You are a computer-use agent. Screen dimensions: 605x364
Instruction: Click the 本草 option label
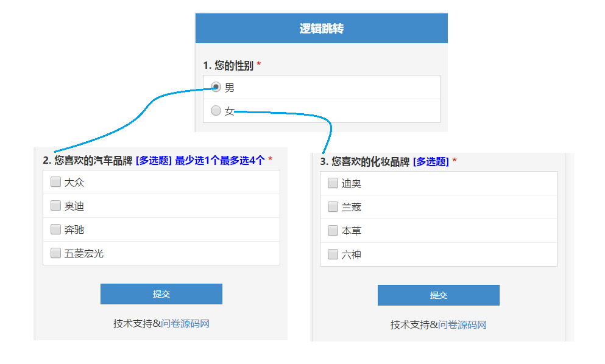pyautogui.click(x=351, y=231)
